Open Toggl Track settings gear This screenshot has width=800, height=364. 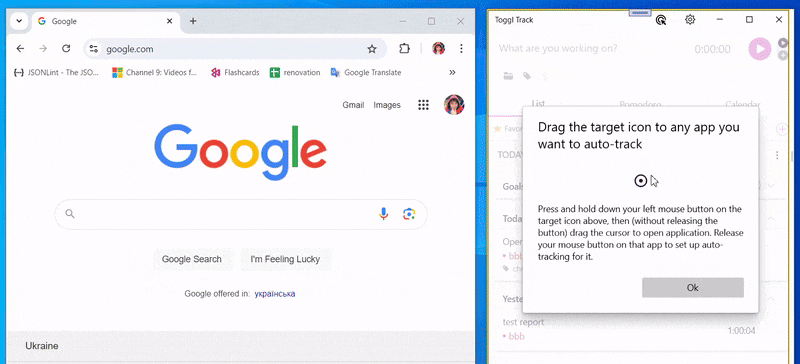point(690,20)
